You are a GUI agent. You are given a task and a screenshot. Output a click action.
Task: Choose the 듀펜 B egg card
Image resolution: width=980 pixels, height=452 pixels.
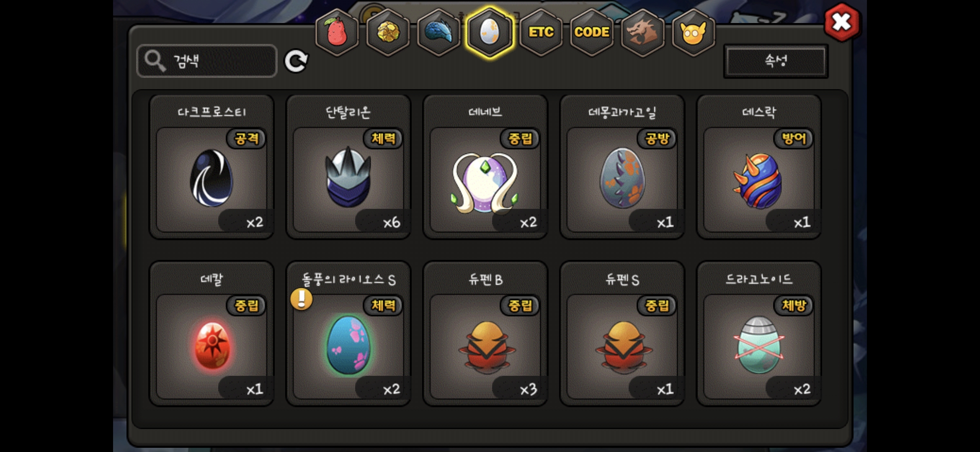[x=485, y=334]
